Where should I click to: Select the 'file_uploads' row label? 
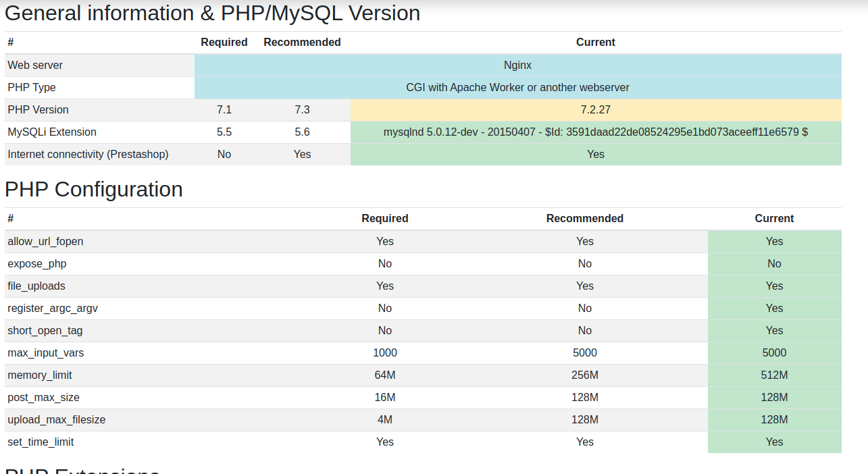coord(36,286)
